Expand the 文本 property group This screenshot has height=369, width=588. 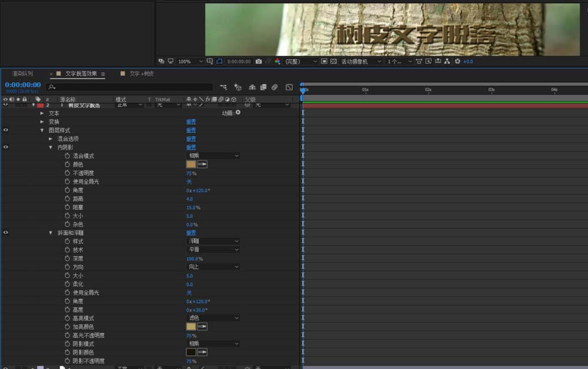click(x=42, y=113)
